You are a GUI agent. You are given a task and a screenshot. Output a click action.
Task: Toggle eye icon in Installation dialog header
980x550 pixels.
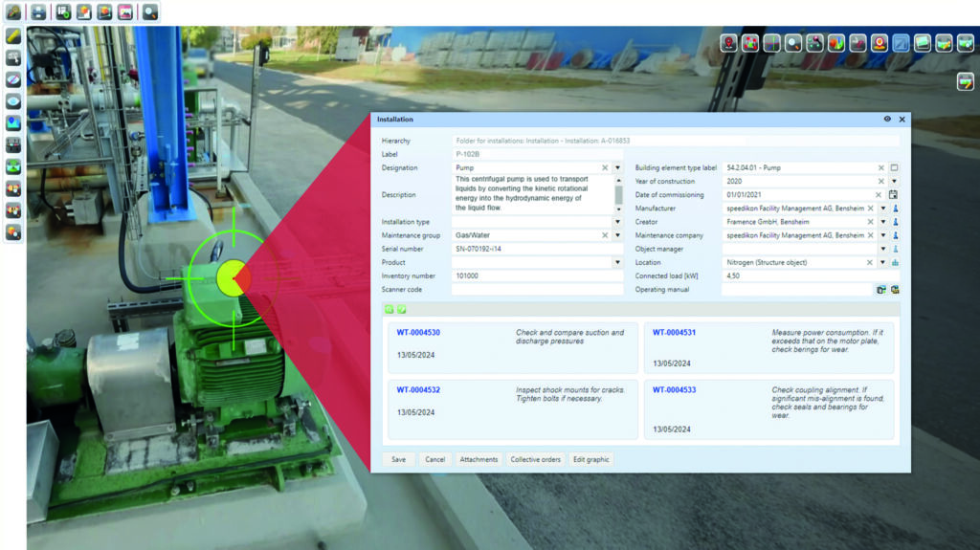click(887, 120)
